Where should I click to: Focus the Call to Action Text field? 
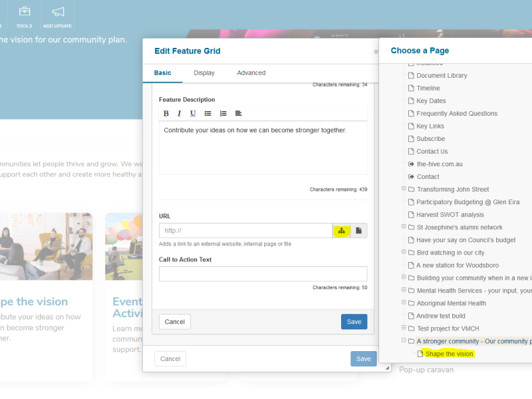(x=263, y=273)
